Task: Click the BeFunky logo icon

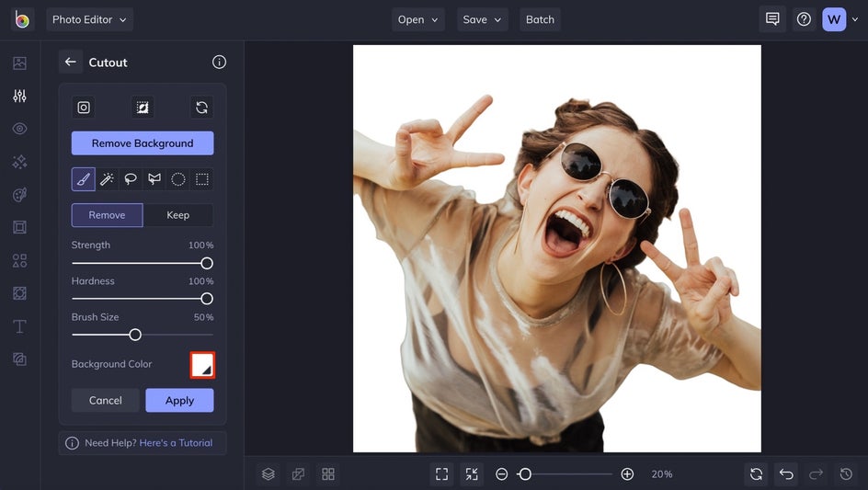Action: [22, 19]
